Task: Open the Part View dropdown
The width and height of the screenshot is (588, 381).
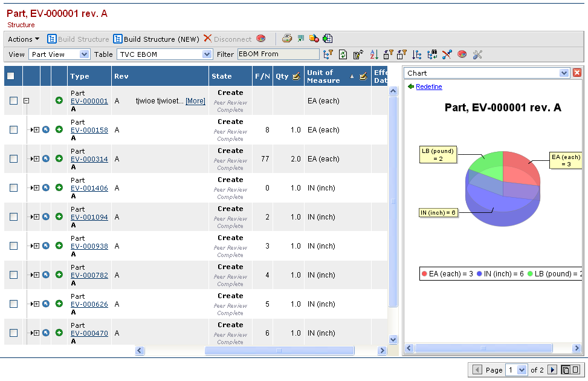Action: (84, 54)
